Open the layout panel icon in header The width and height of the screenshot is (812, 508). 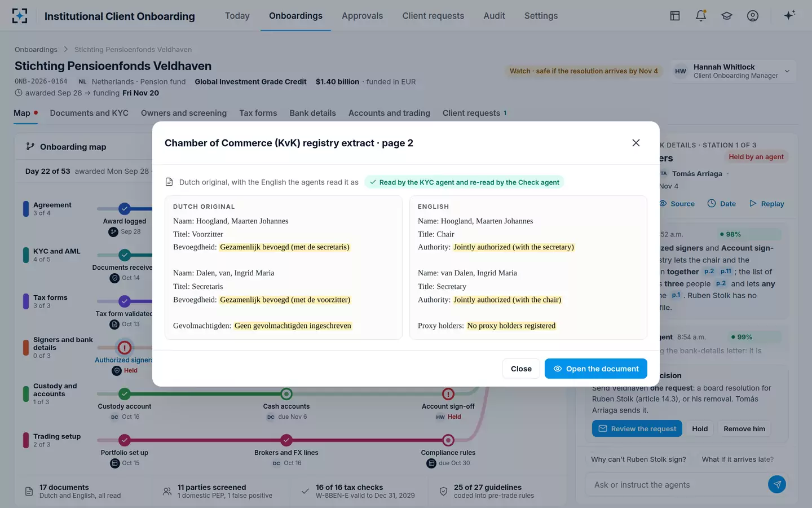(675, 16)
